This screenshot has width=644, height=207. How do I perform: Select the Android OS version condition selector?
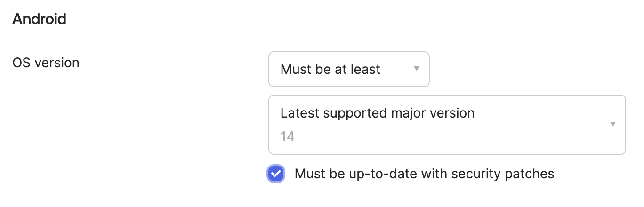tap(348, 69)
